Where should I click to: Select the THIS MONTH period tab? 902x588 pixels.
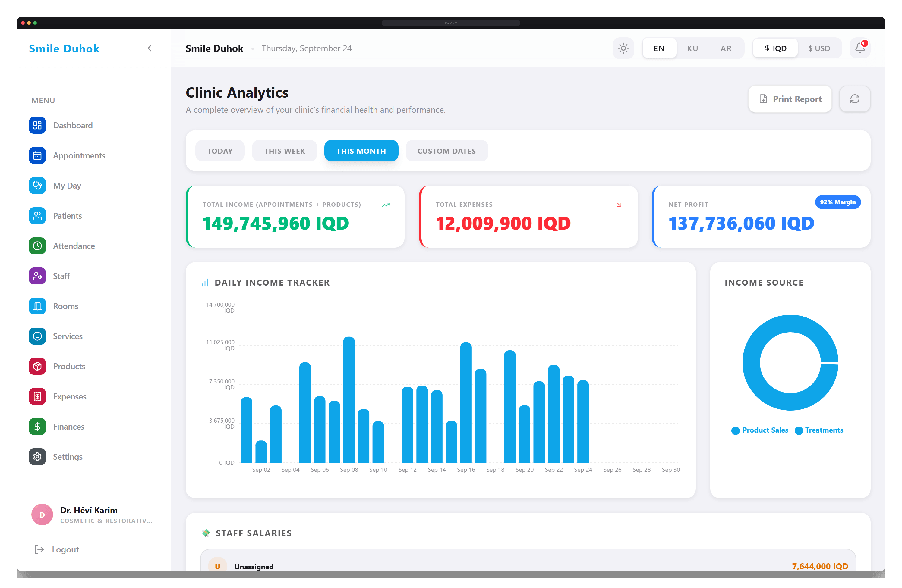(361, 151)
